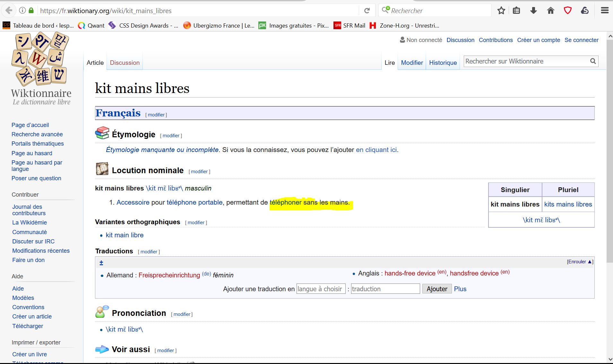The width and height of the screenshot is (613, 364).
Task: Click the 'langue à choisir' input field
Action: 321,289
